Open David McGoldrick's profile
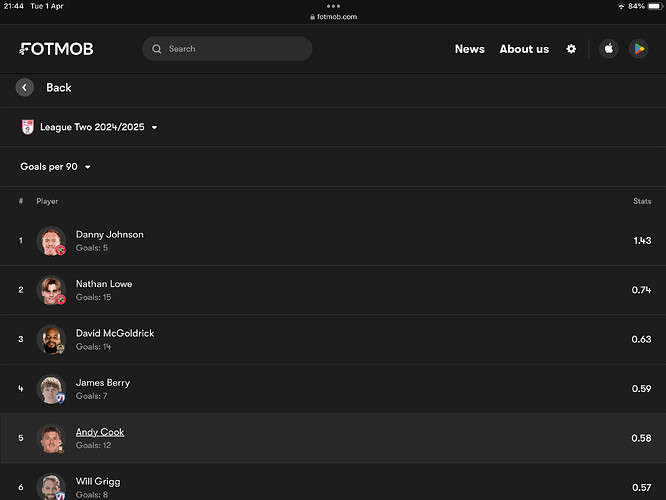 click(x=115, y=333)
